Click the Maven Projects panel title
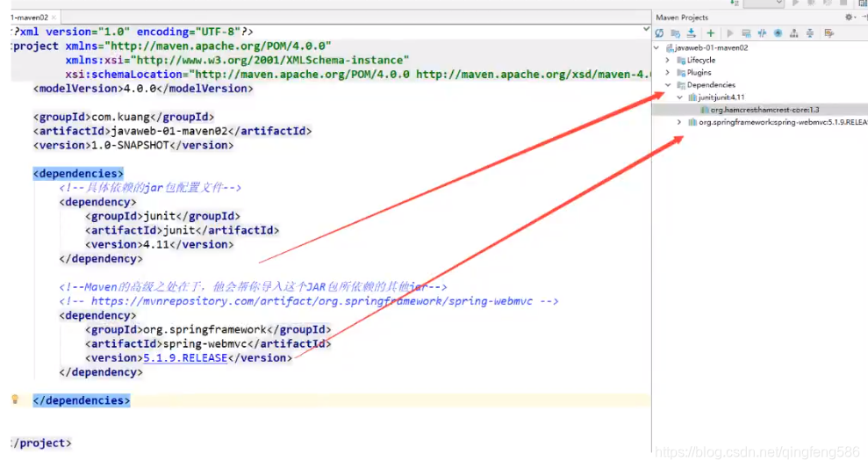 pyautogui.click(x=682, y=18)
